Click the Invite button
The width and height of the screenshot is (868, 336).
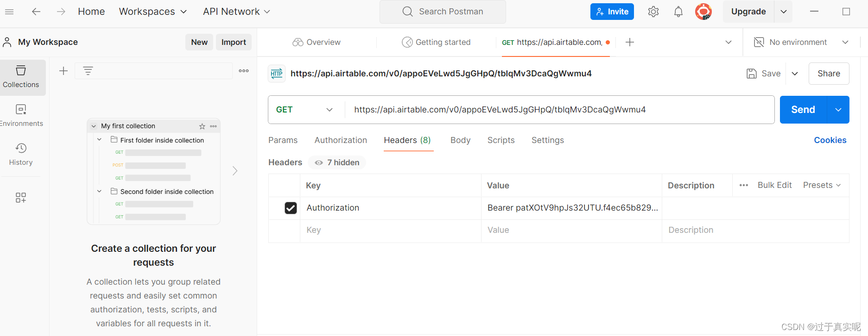[612, 12]
